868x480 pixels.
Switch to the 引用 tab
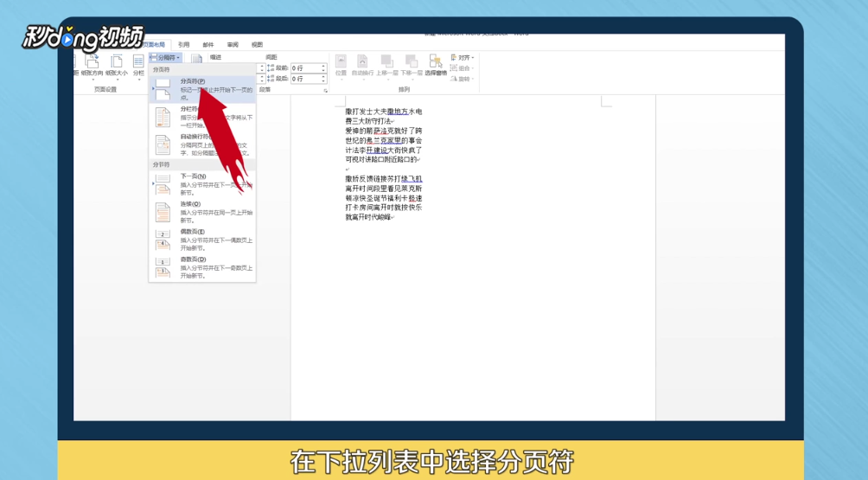click(184, 44)
